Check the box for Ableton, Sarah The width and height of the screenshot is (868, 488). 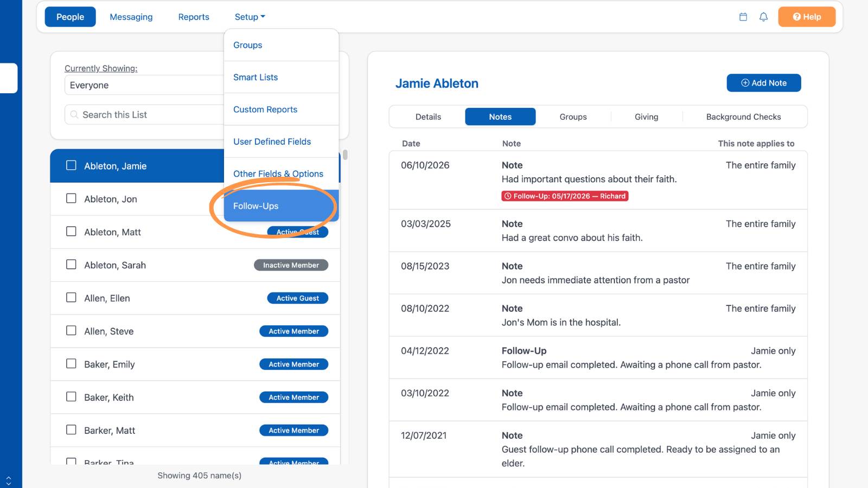(71, 264)
